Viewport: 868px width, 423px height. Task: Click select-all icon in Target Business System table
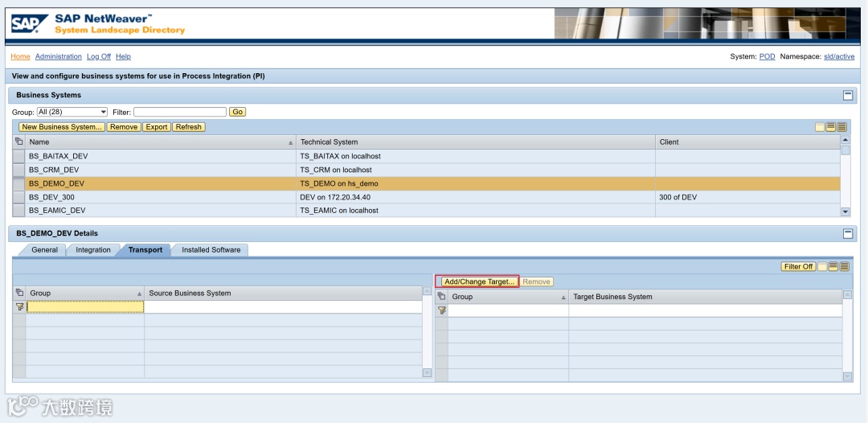coord(441,297)
